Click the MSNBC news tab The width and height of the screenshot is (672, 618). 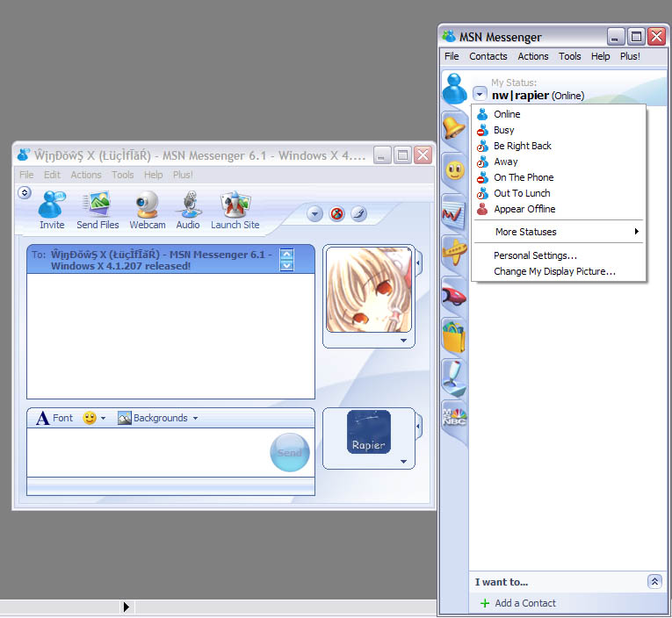[x=454, y=417]
